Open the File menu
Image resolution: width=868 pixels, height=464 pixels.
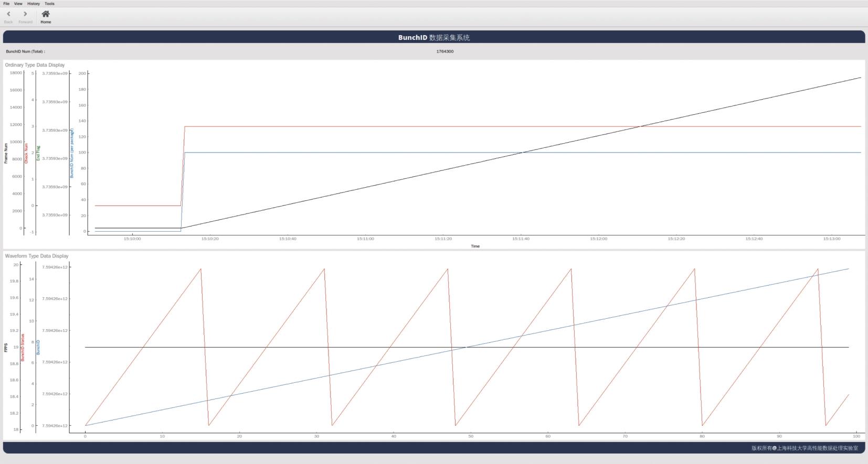tap(6, 4)
